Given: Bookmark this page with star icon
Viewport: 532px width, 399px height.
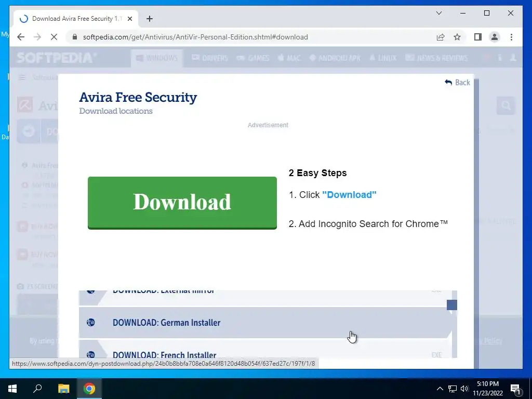Looking at the screenshot, I should point(457,37).
